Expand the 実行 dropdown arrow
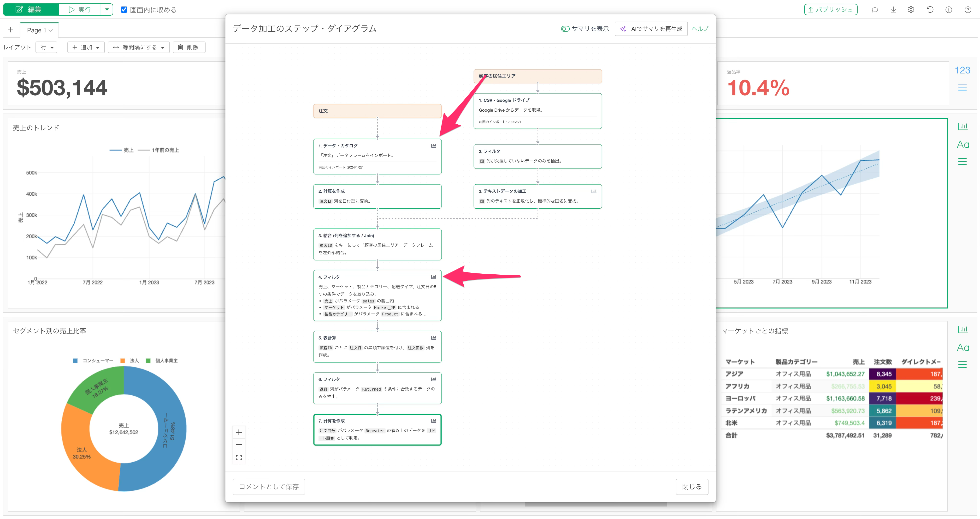980x519 pixels. pyautogui.click(x=107, y=10)
